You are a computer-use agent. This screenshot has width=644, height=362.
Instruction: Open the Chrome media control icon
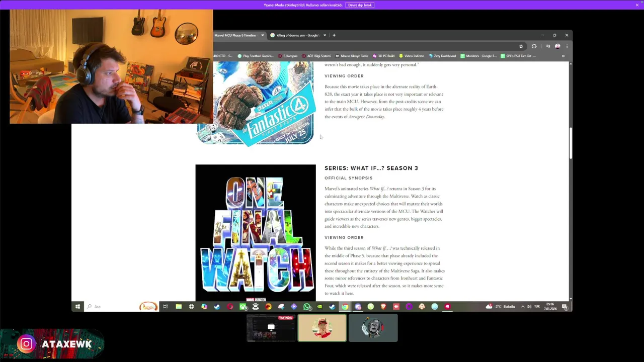point(548,46)
